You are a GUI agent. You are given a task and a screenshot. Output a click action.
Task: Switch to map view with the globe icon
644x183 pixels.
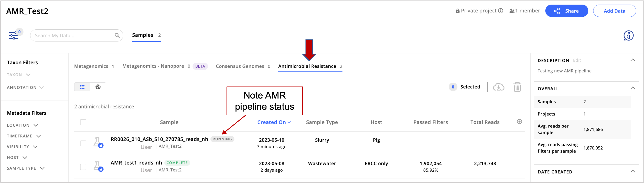98,87
